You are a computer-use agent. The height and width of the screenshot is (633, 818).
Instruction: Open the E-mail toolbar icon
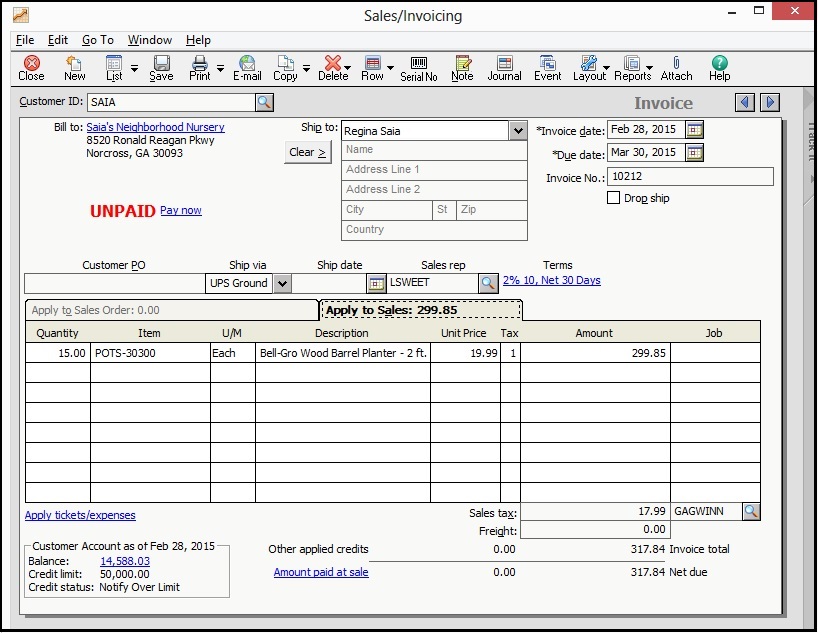point(247,68)
